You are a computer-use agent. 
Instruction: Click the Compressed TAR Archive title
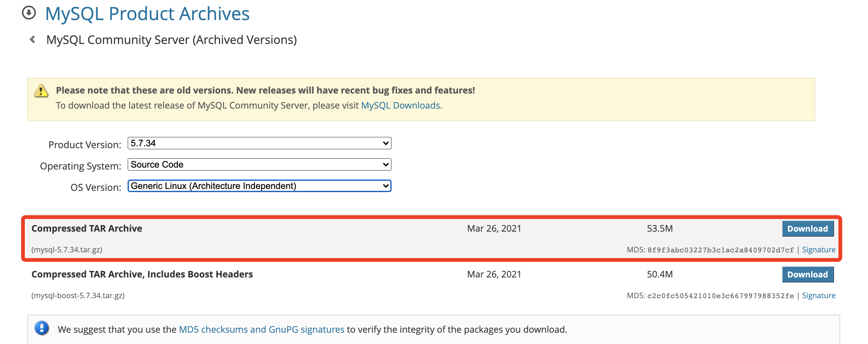click(87, 228)
